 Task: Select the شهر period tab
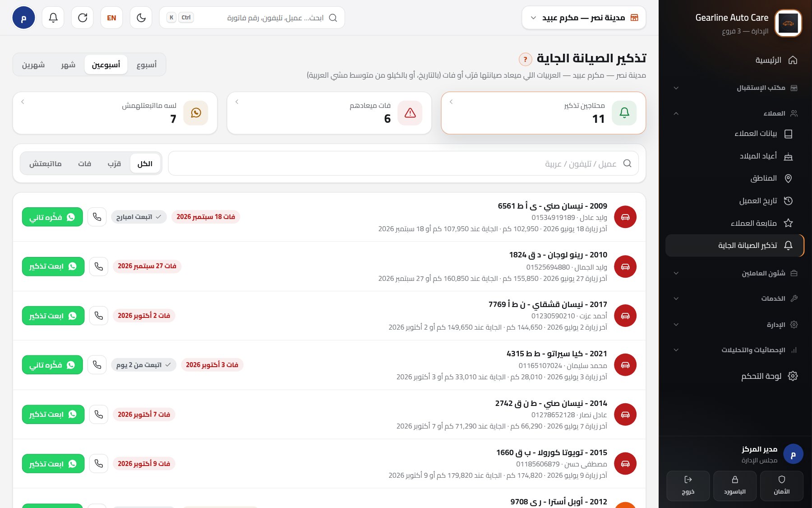click(68, 65)
